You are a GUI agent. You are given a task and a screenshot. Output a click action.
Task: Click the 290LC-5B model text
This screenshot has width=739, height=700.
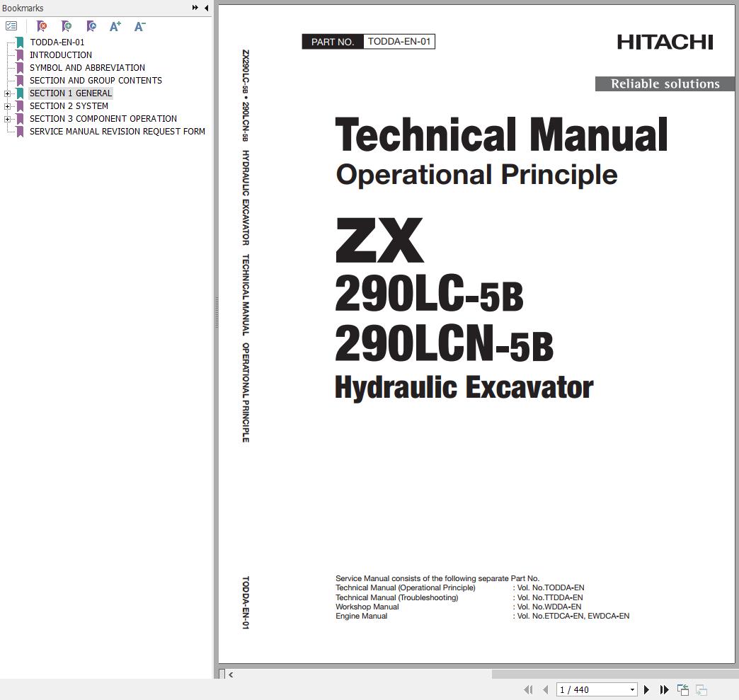click(429, 293)
